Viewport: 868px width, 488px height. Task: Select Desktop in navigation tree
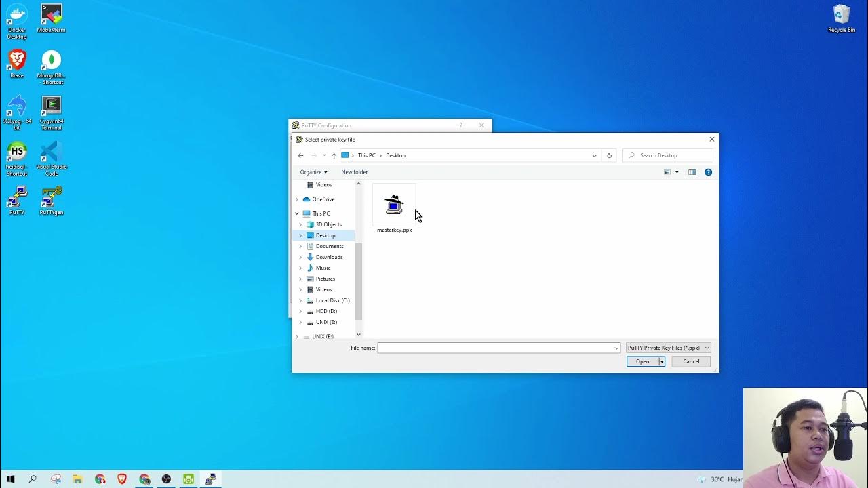(x=325, y=235)
